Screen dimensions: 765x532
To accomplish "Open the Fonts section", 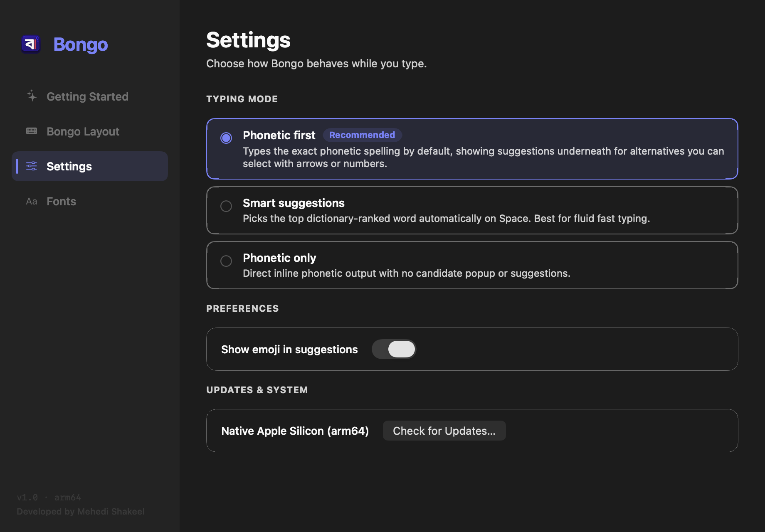I will pos(90,201).
